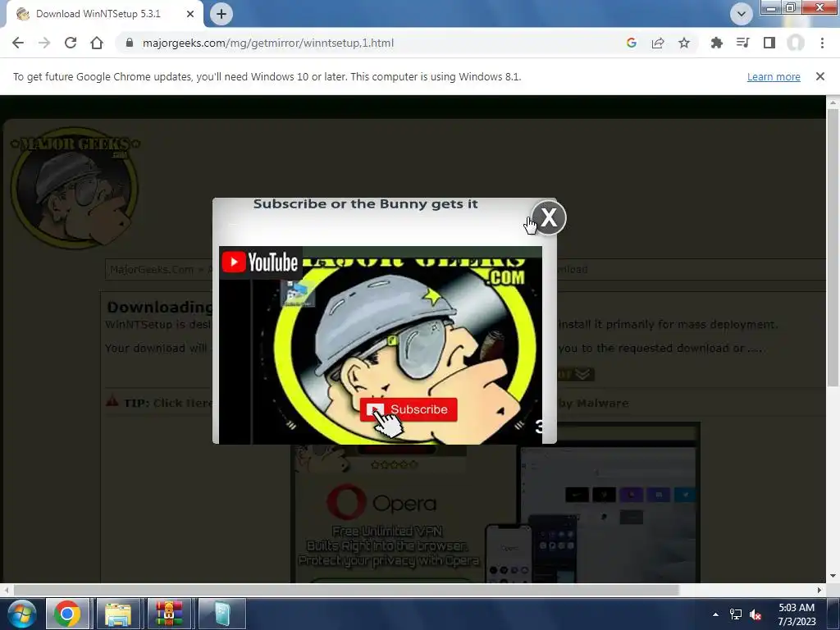The width and height of the screenshot is (840, 630).
Task: Go to the browser home page icon
Action: tap(97, 43)
